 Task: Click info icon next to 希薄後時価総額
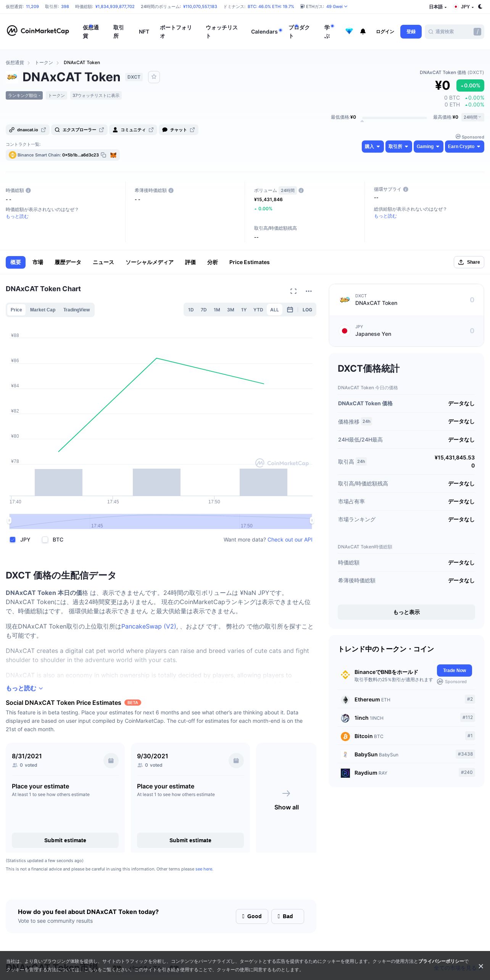(x=171, y=190)
